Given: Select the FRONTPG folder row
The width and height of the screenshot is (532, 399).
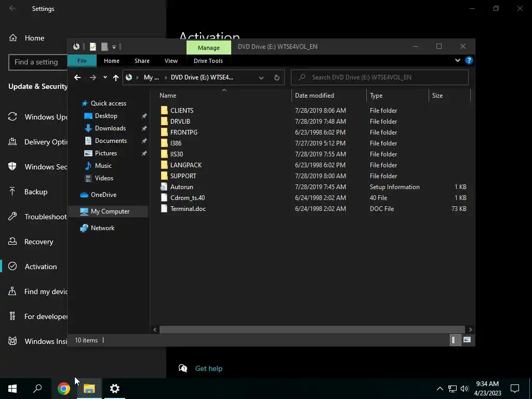Looking at the screenshot, I should pos(312,132).
